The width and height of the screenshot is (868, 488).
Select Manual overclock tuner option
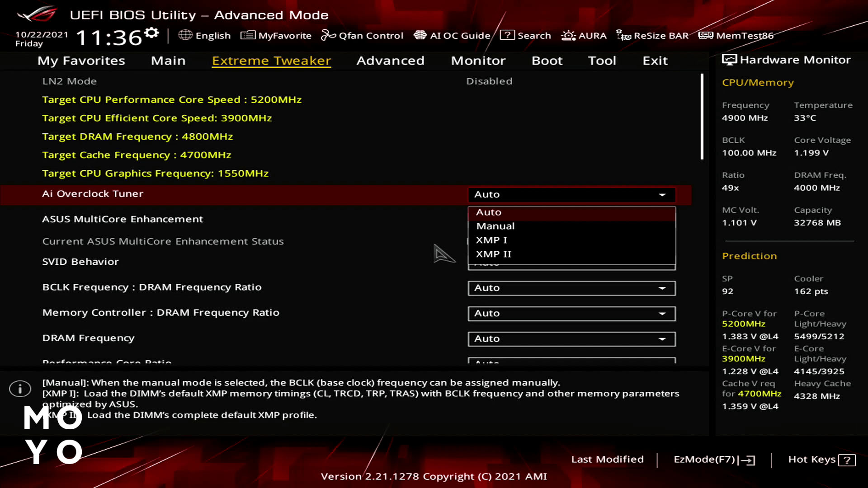495,226
